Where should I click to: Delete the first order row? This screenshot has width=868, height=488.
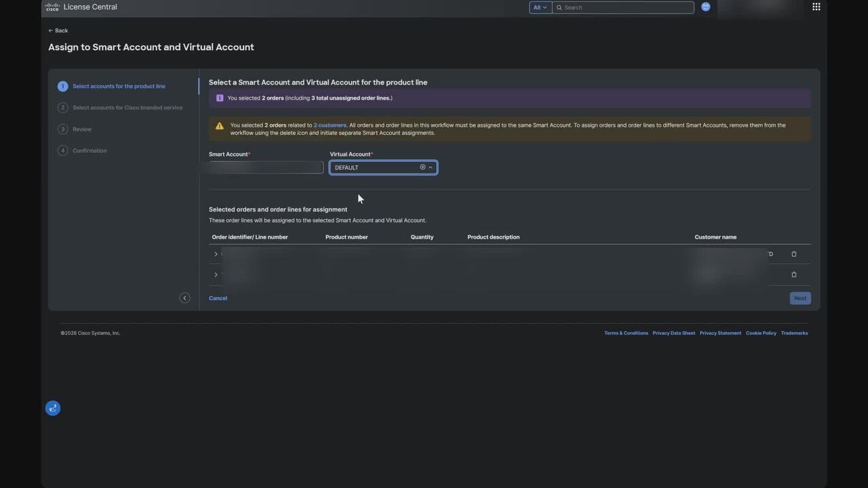[x=794, y=254]
